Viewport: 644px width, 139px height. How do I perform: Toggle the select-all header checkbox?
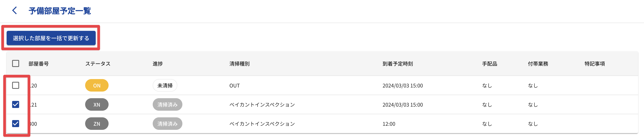(x=15, y=63)
